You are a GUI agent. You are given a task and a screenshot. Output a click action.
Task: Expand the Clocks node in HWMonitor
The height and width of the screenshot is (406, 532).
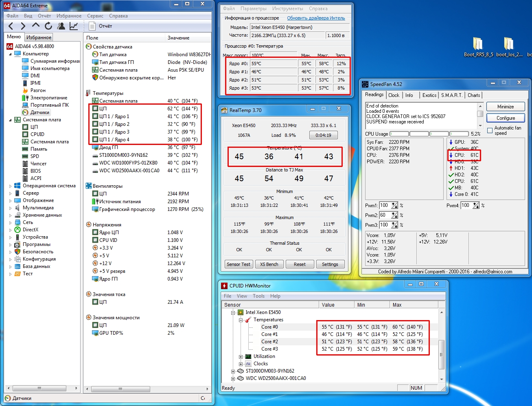click(x=241, y=364)
